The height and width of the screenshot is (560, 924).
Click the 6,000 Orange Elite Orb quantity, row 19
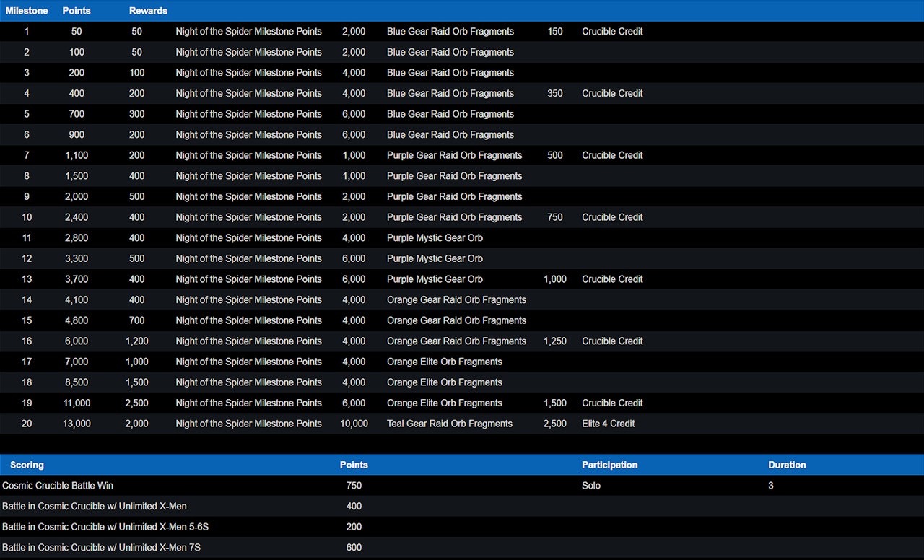click(x=354, y=403)
